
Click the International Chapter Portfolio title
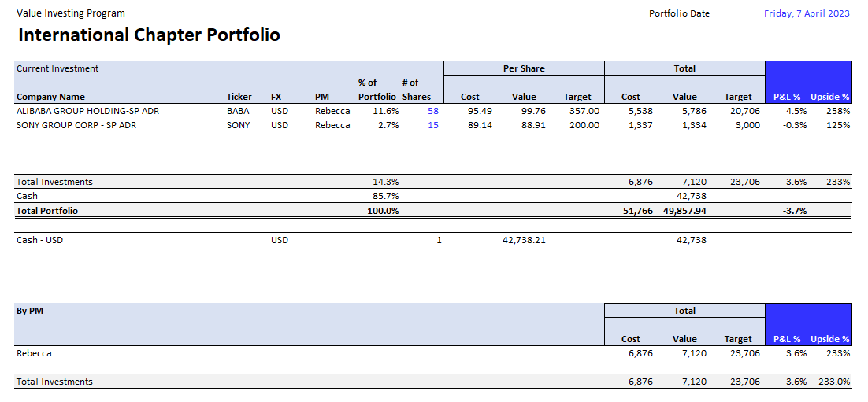[149, 35]
